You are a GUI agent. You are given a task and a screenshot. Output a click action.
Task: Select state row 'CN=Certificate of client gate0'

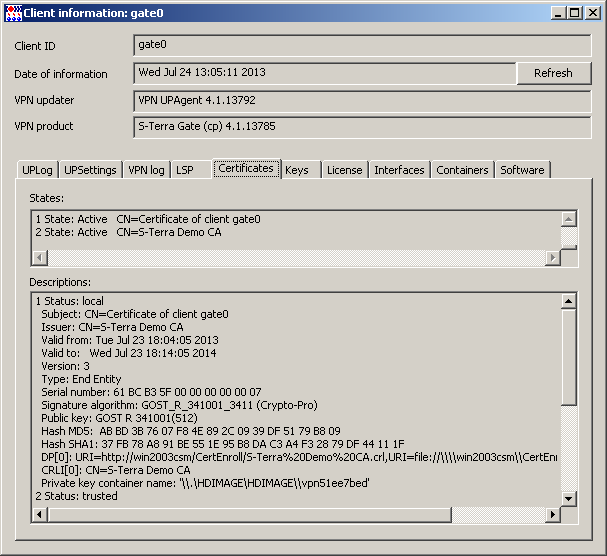[x=148, y=219]
